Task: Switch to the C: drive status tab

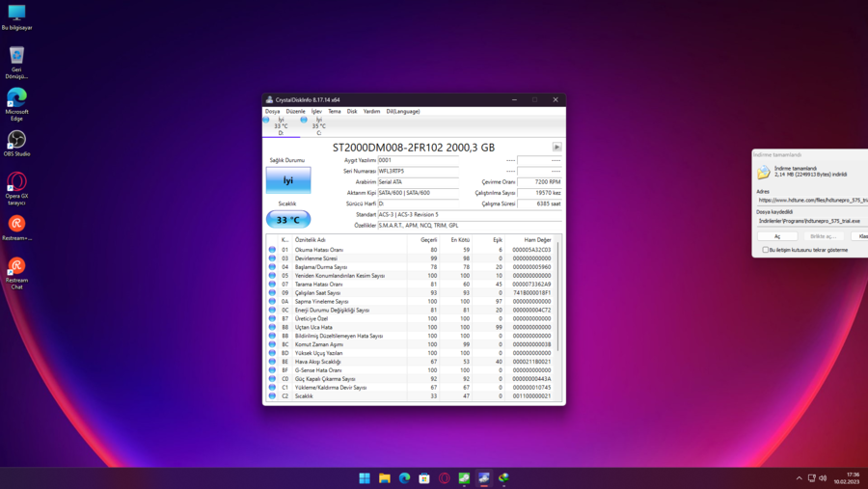Action: (318, 126)
